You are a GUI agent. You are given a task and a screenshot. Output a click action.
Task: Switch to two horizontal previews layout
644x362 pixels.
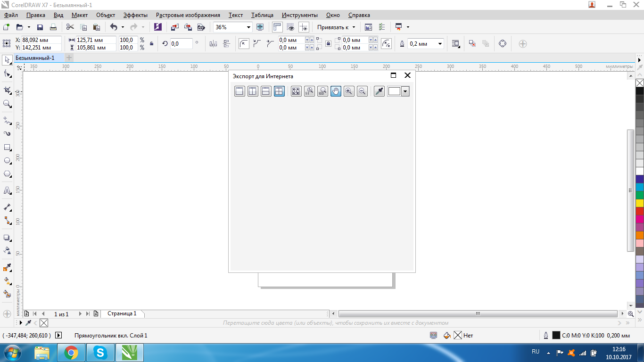266,91
